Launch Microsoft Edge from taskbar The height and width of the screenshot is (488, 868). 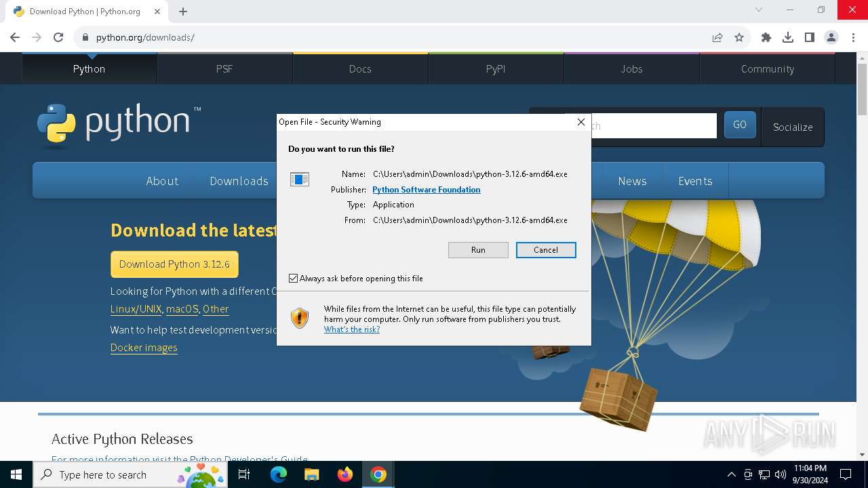[x=279, y=474]
